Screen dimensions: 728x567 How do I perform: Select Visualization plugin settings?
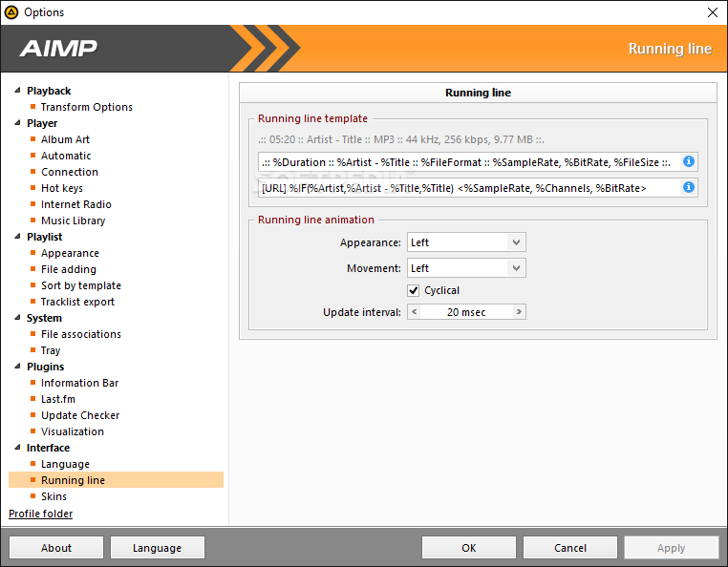73,432
